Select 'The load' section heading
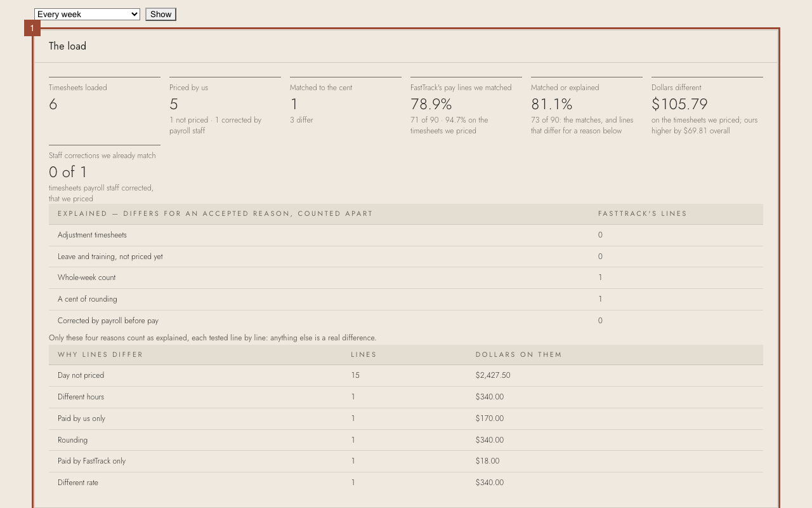Screen dimensions: 812x508 coord(67,46)
